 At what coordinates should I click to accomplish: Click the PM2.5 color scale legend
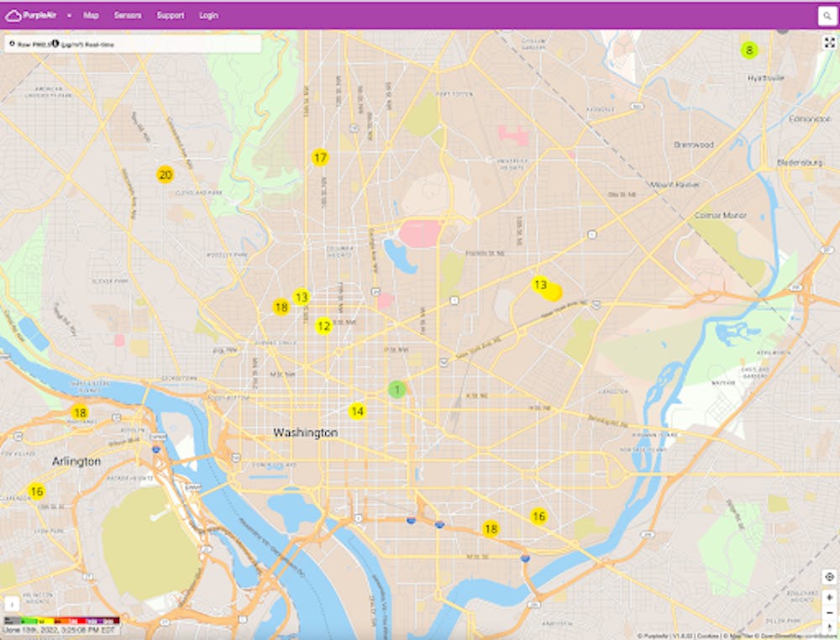[60, 620]
